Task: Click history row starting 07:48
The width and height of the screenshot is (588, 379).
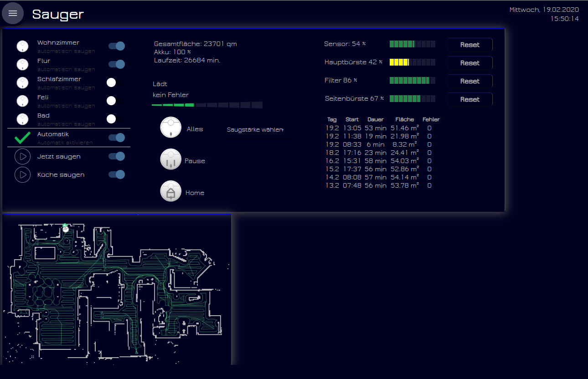Action: tap(379, 185)
